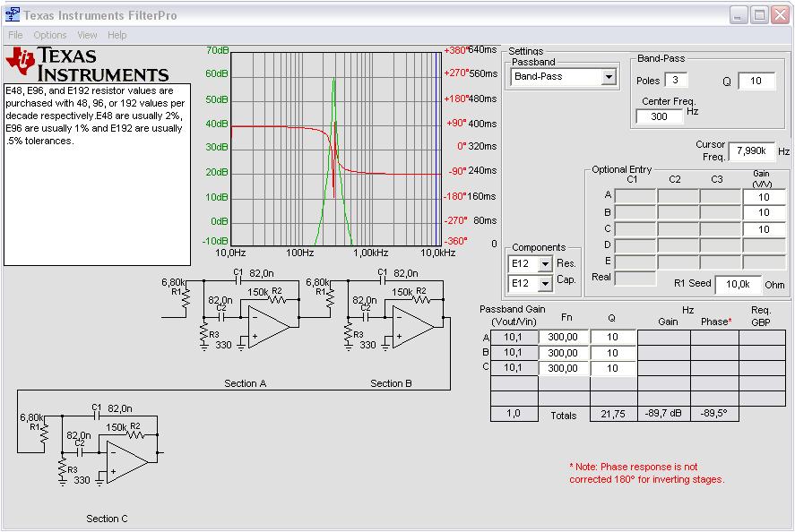Click the red phase note text

pyautogui.click(x=647, y=473)
